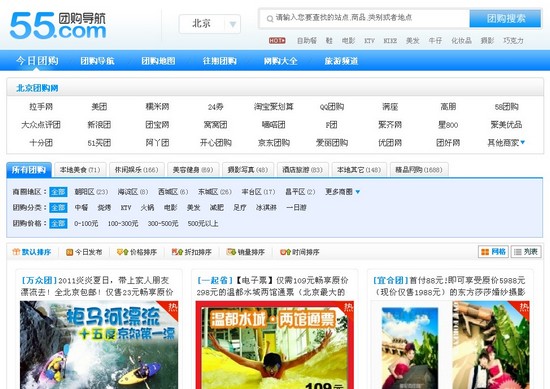This screenshot has height=389, width=550.
Task: Click the 今日发布 sort icon
Action: pos(69,252)
